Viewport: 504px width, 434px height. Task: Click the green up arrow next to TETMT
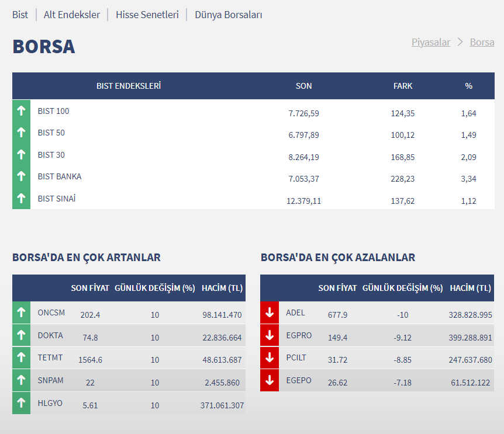21,357
